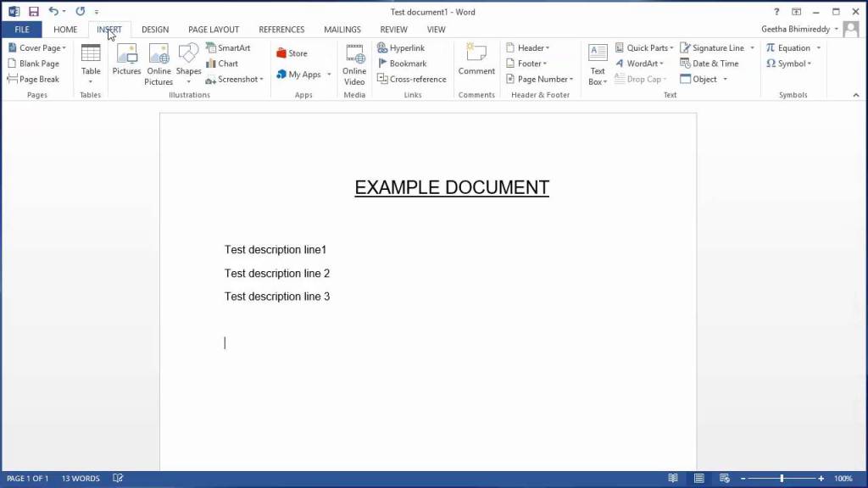Image resolution: width=868 pixels, height=488 pixels.
Task: Toggle the ribbon display options button
Action: (796, 12)
